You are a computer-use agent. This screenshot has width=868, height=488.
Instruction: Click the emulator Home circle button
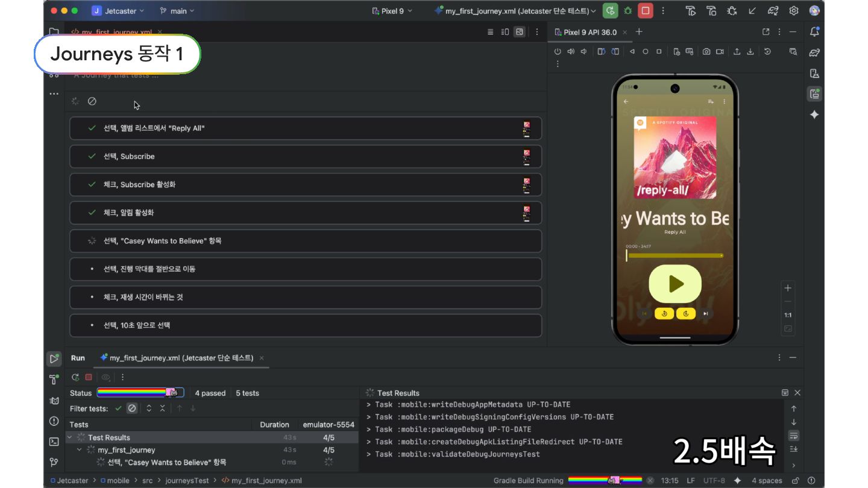pyautogui.click(x=645, y=52)
